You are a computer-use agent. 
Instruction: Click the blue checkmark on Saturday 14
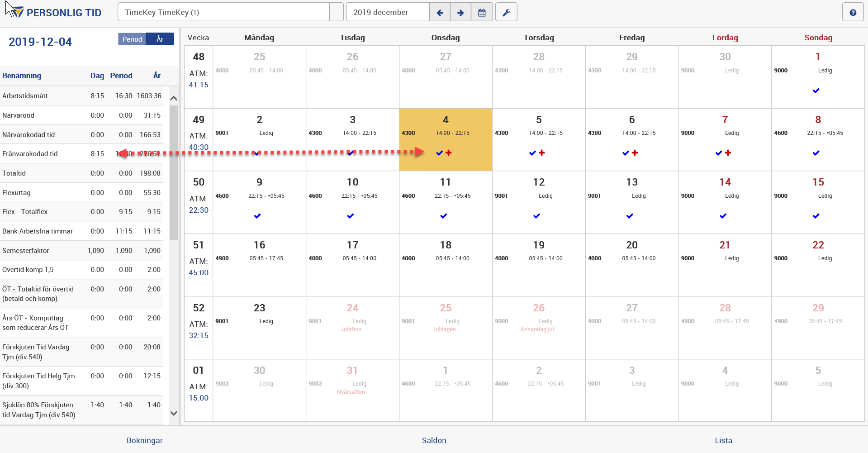tap(723, 216)
